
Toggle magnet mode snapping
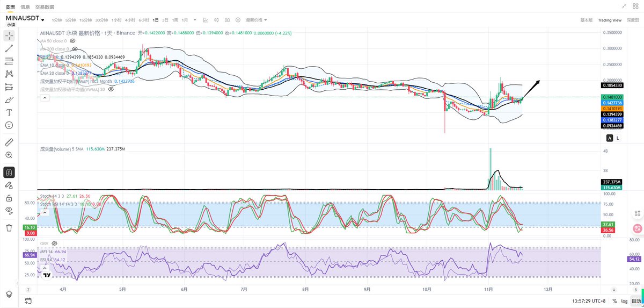(x=9, y=173)
